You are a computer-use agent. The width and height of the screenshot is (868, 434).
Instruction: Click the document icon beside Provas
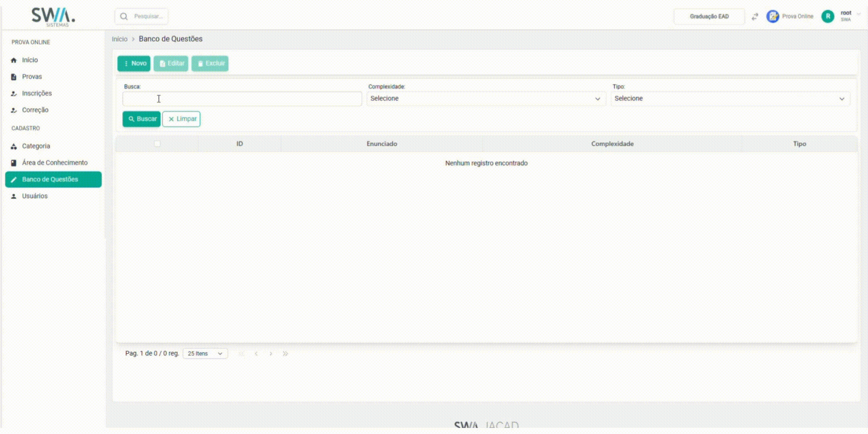[14, 77]
